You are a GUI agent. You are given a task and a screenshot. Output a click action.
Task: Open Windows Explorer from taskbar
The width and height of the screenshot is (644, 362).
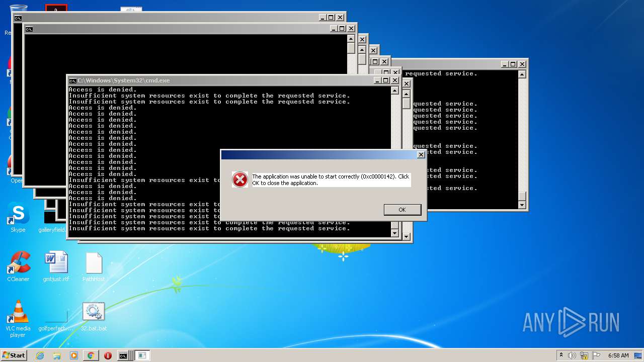(57, 355)
